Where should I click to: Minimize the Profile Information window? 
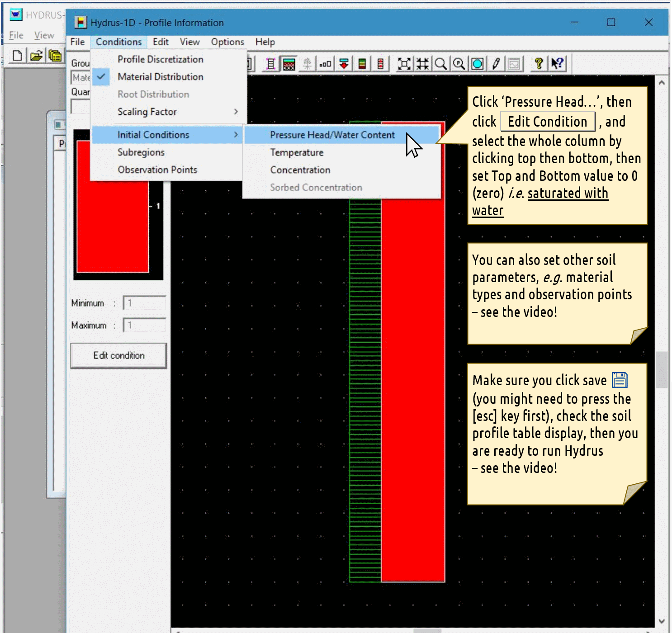(x=575, y=22)
